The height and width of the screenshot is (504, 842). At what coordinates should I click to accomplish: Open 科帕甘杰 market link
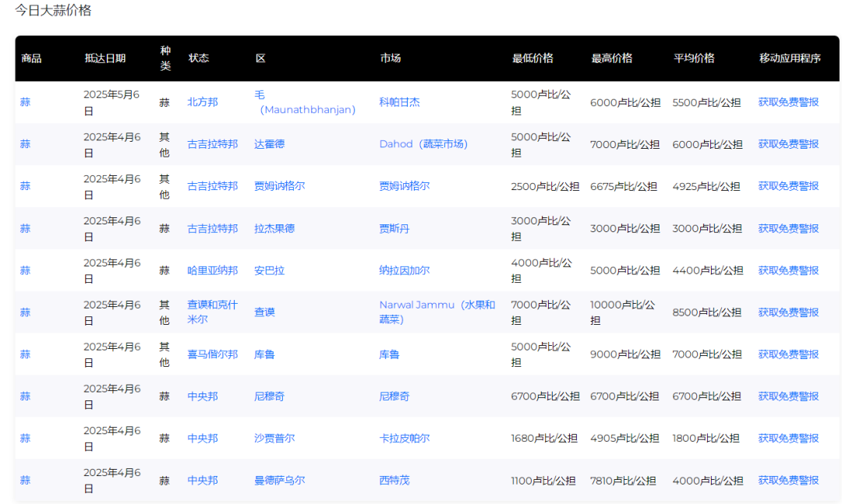pos(399,102)
